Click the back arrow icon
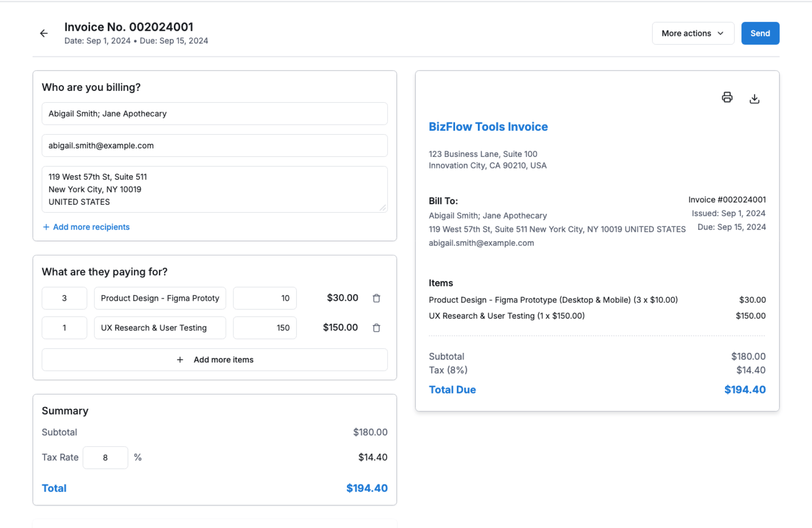Screen dimensions: 812x528 tap(44, 33)
